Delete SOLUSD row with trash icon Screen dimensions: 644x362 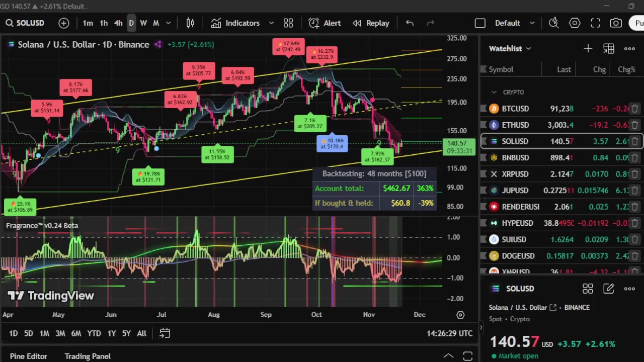(x=635, y=141)
